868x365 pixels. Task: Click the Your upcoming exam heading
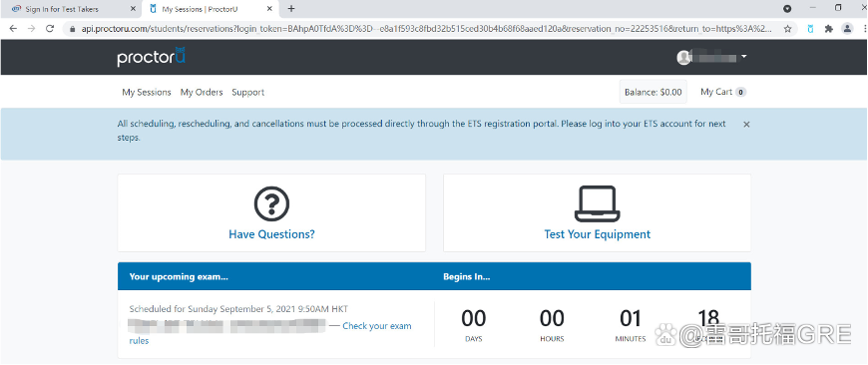pos(179,276)
